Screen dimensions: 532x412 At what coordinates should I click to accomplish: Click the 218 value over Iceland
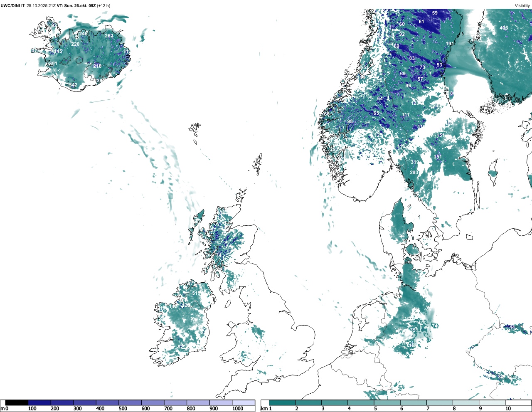click(x=97, y=66)
